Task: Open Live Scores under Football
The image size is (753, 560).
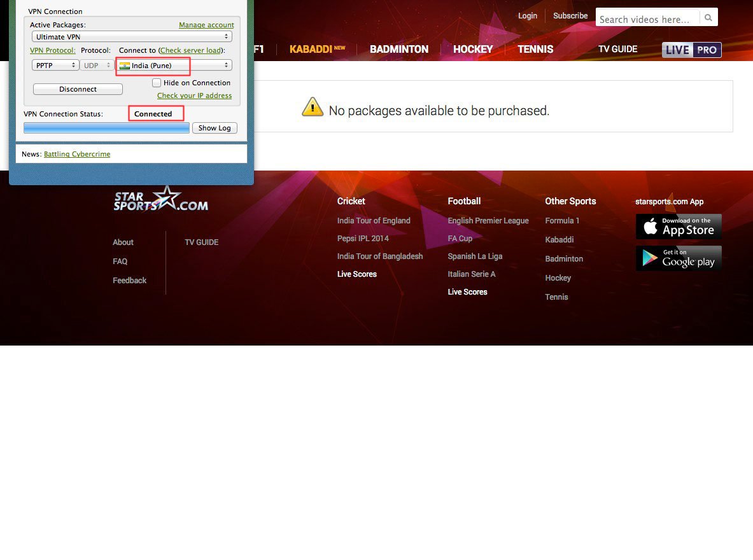Action: (x=467, y=292)
